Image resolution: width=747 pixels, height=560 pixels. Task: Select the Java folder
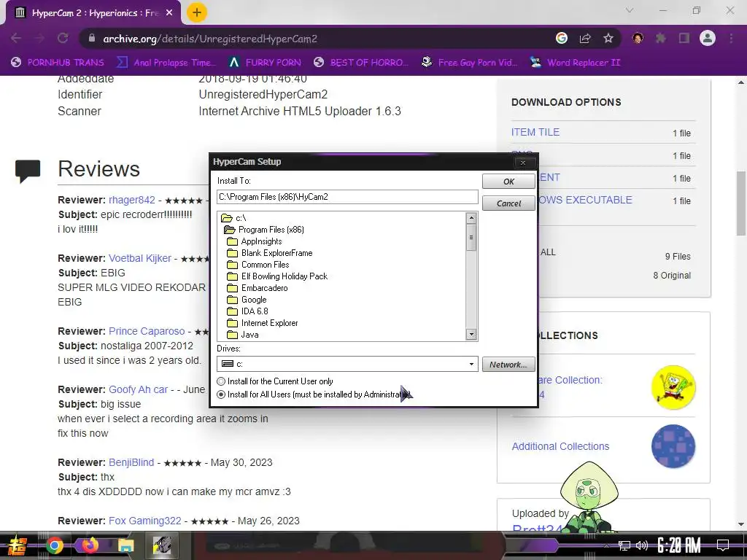(x=243, y=335)
